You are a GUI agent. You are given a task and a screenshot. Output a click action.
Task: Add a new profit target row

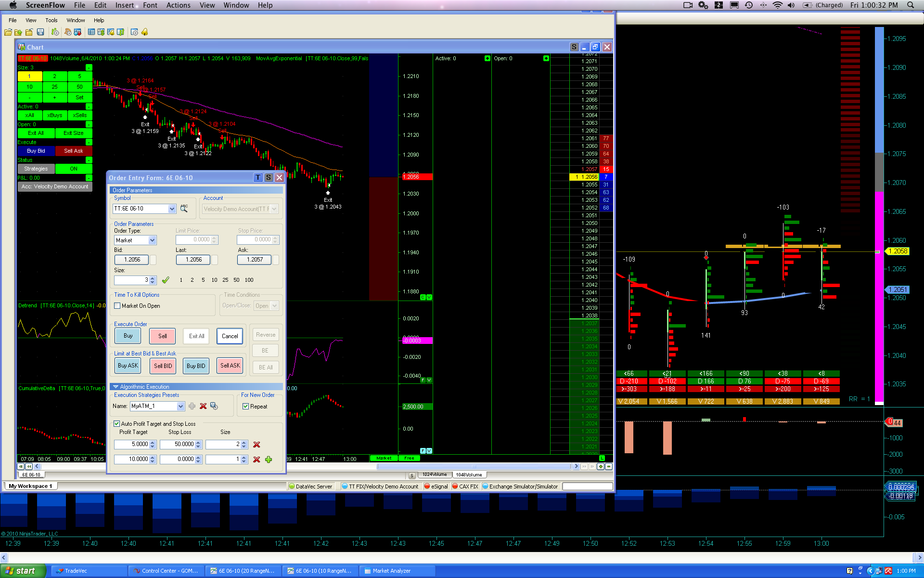click(269, 460)
